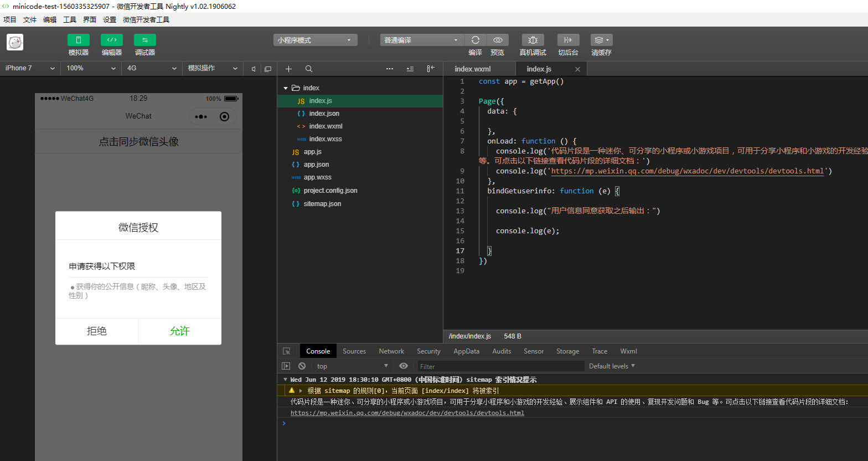The height and width of the screenshot is (461, 868).
Task: Open sitemap.json file
Action: pos(360,204)
